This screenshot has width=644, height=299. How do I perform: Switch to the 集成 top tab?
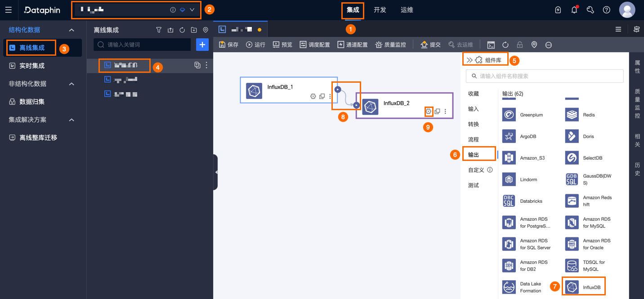coord(353,10)
